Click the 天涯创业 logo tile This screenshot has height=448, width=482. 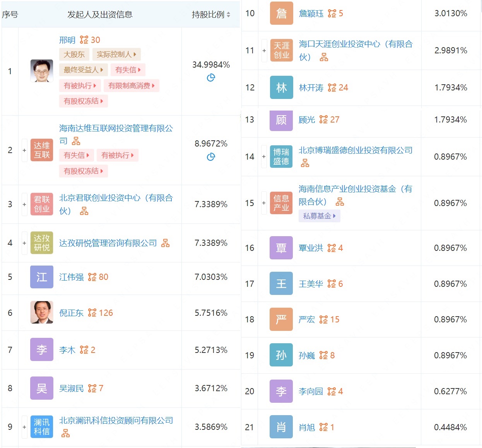coord(281,51)
